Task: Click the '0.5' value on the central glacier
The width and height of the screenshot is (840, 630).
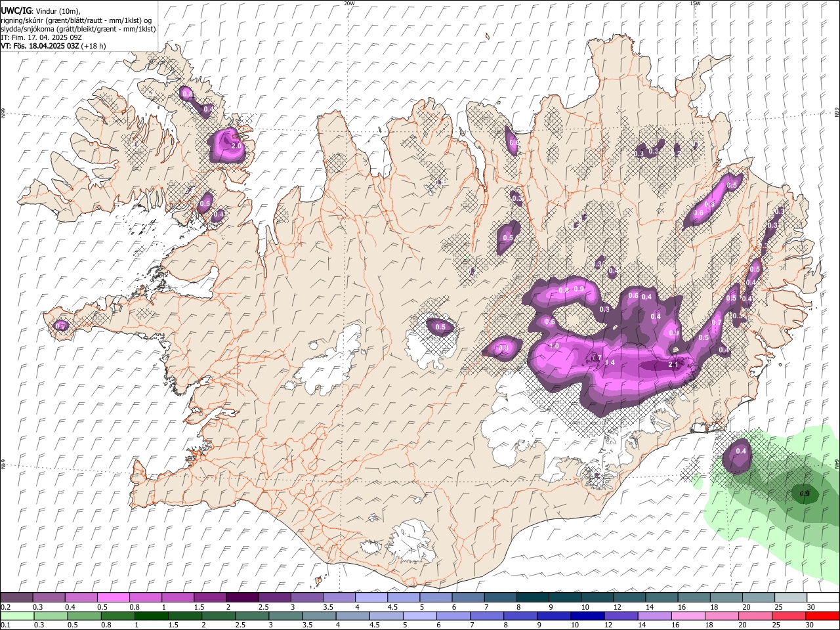Action: pos(440,327)
